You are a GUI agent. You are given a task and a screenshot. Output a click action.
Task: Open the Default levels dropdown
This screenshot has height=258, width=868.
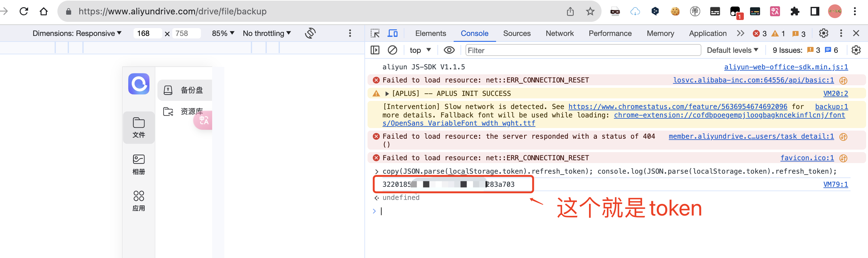point(733,50)
